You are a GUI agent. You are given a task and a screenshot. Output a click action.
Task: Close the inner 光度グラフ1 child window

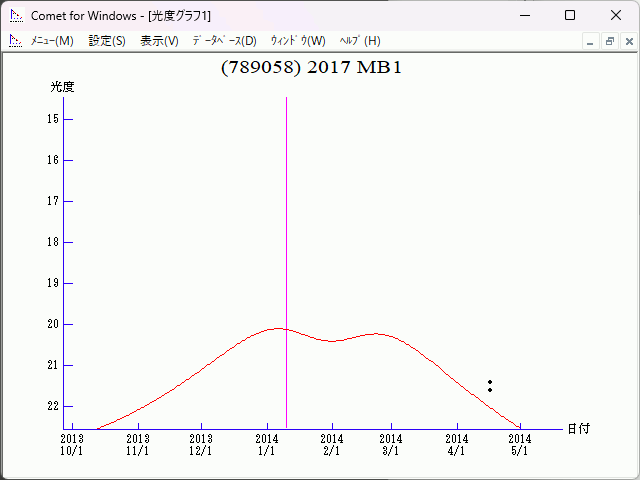[x=628, y=41]
